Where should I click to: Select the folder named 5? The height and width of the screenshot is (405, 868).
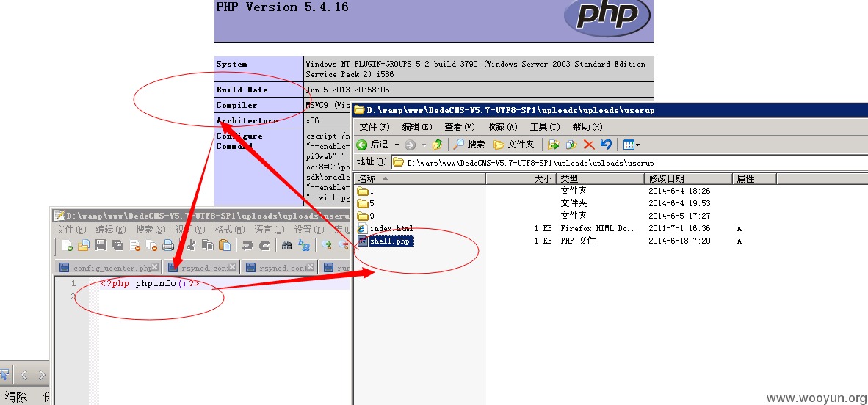[366, 204]
